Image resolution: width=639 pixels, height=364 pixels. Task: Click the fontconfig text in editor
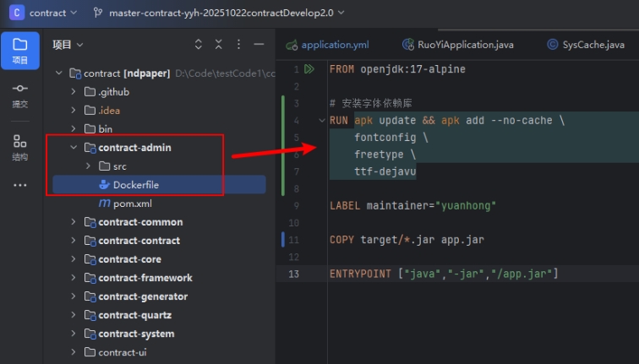click(385, 138)
